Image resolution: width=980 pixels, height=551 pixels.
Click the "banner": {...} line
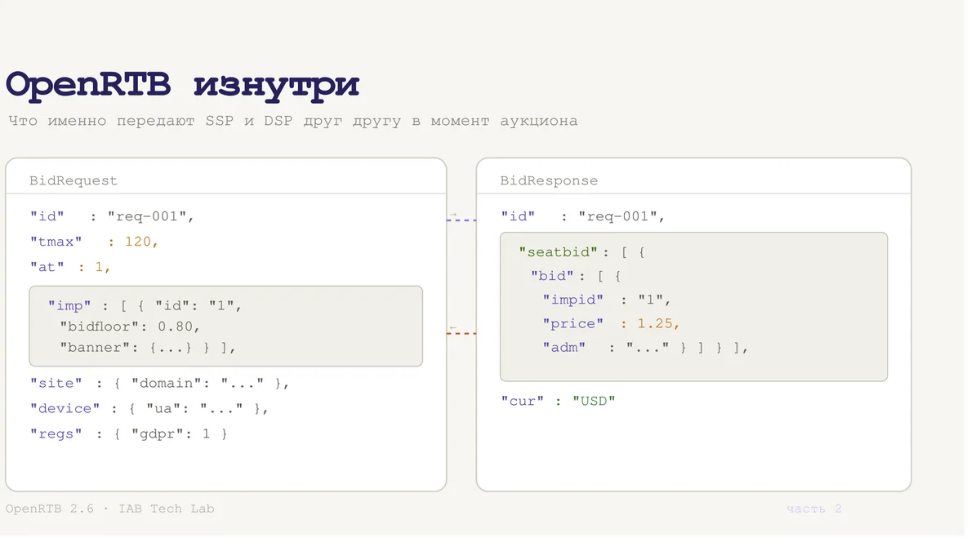(x=148, y=348)
